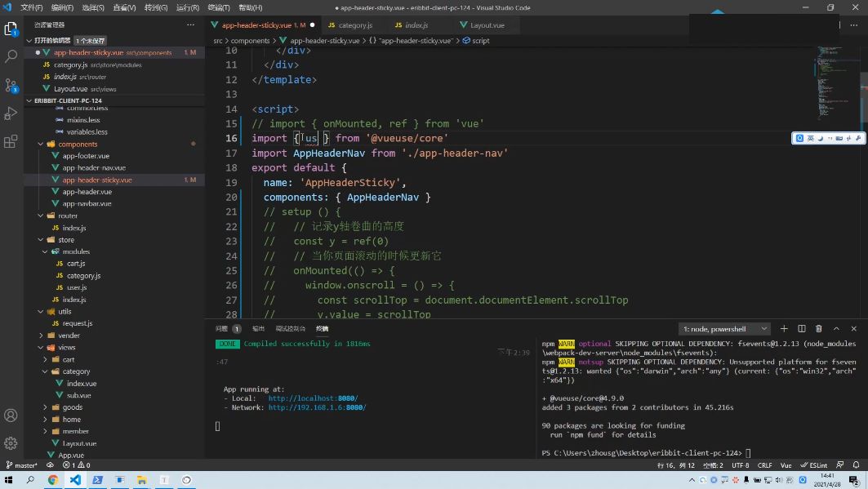Screen dimensions: 868x489
Task: Open the Manage gear icon at bottom left
Action: pos(11,443)
